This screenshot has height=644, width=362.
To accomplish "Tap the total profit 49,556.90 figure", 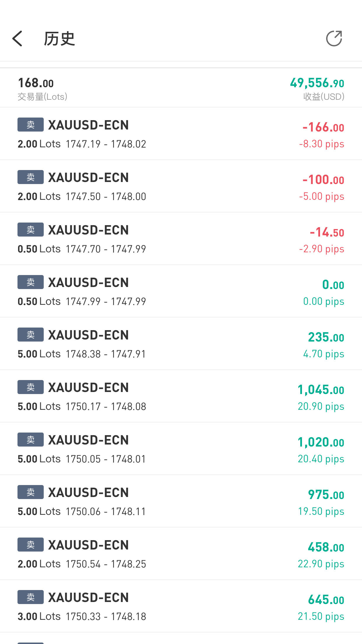I will pos(317,83).
